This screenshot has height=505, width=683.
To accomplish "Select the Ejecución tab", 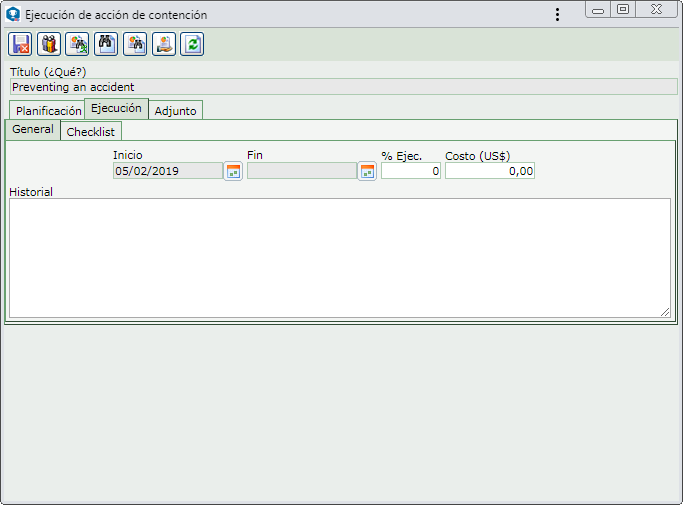I will pos(116,108).
